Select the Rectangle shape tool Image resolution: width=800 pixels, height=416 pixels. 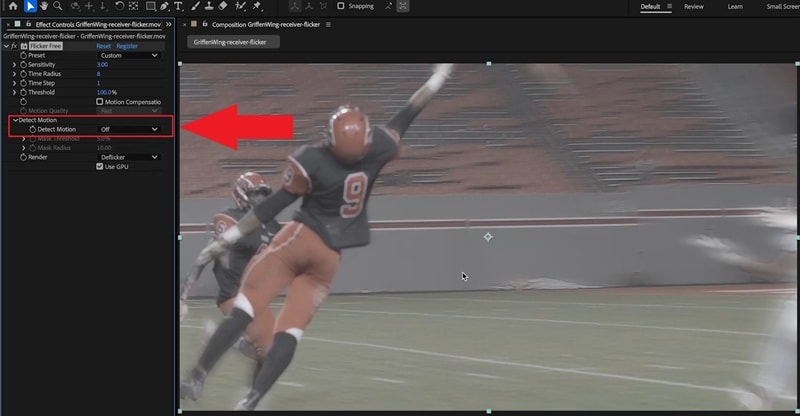(x=151, y=6)
